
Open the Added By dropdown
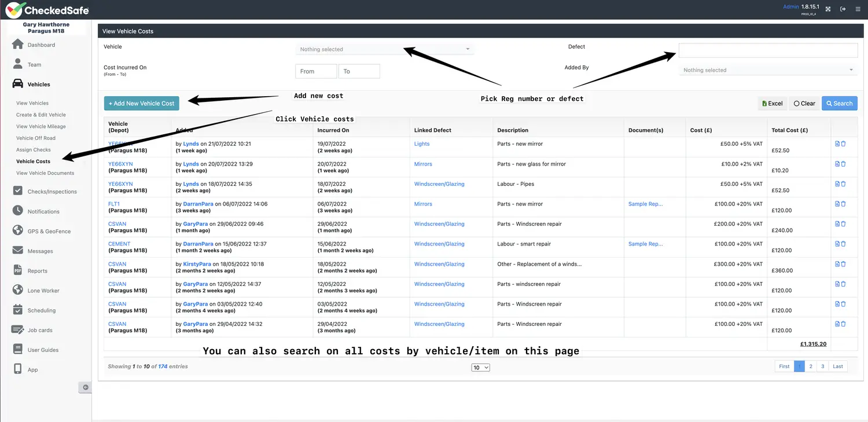tap(768, 70)
